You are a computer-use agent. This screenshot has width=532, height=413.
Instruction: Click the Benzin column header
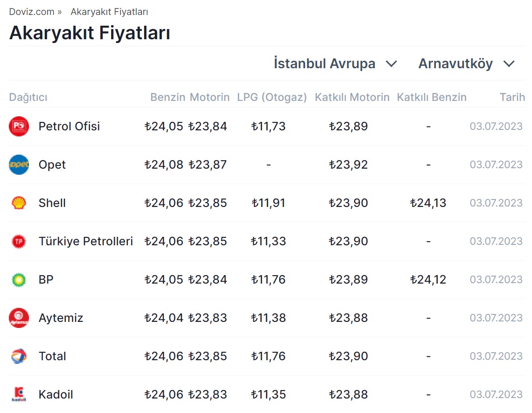[168, 97]
